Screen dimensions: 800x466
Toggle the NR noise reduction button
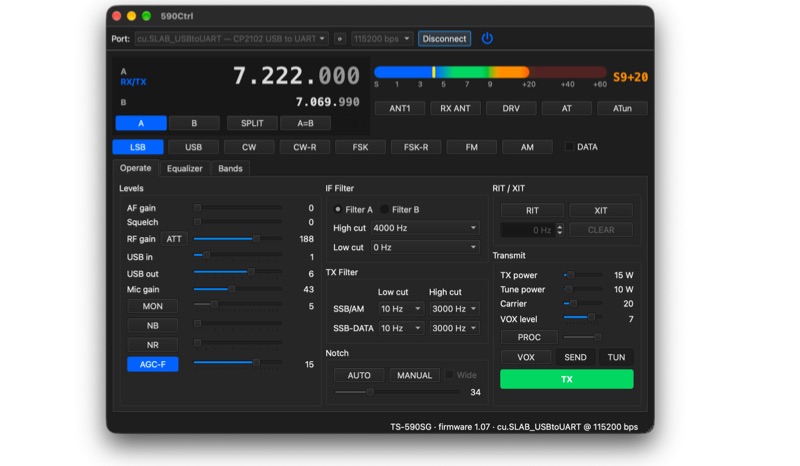click(x=153, y=345)
